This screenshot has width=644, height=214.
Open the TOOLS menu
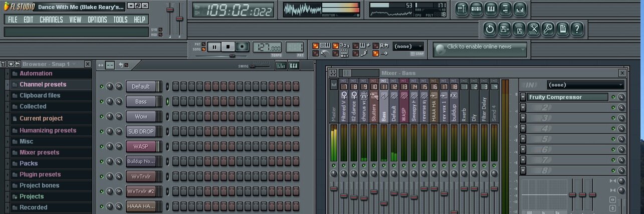[x=120, y=19]
